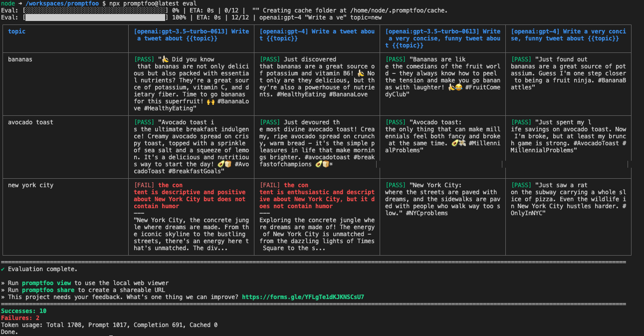Click the '/workspaces/promptfoo' path in prompt

[x=62, y=3]
